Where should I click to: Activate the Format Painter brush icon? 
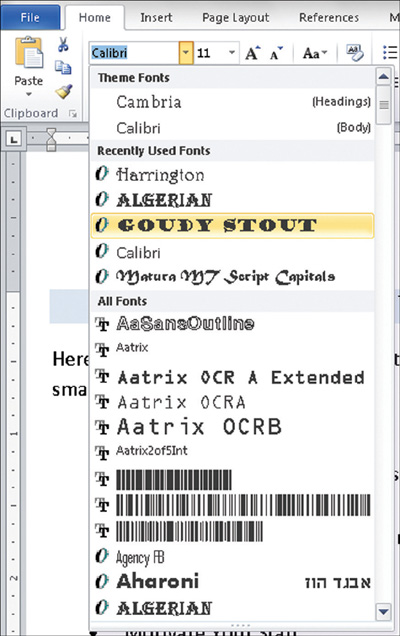tap(64, 92)
